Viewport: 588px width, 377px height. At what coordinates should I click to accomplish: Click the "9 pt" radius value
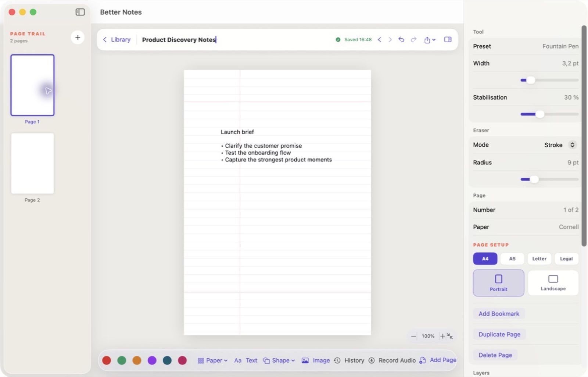click(573, 163)
